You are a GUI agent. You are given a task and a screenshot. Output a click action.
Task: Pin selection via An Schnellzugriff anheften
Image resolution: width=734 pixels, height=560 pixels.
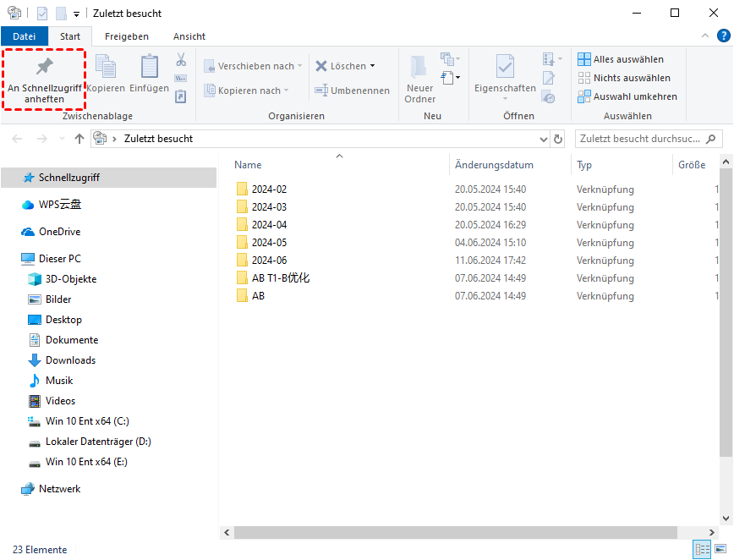click(x=44, y=80)
